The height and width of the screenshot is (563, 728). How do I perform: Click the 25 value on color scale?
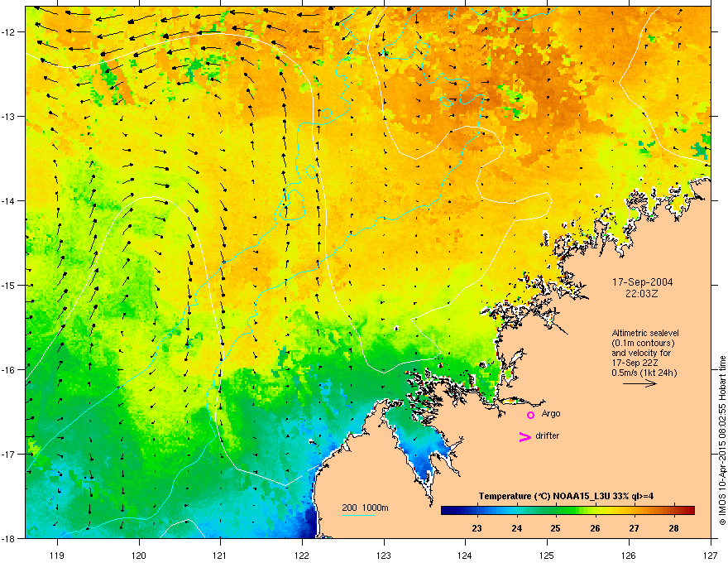(555, 528)
